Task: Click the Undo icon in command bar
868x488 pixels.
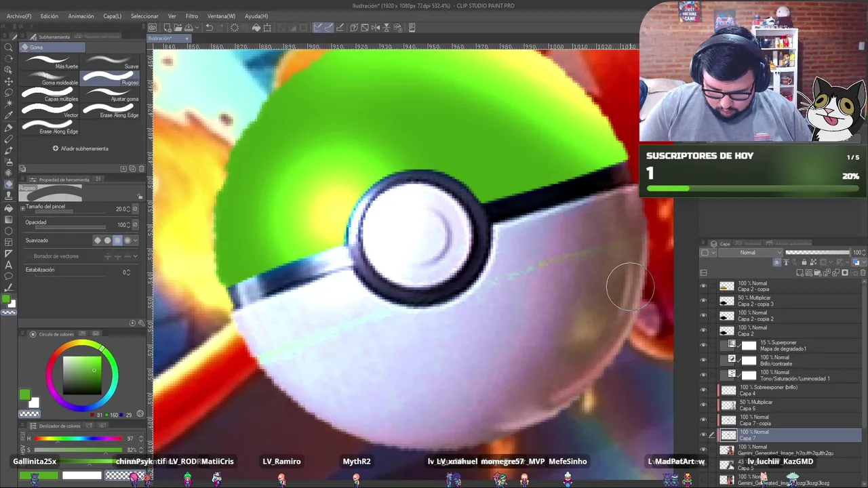Action: coord(210,28)
